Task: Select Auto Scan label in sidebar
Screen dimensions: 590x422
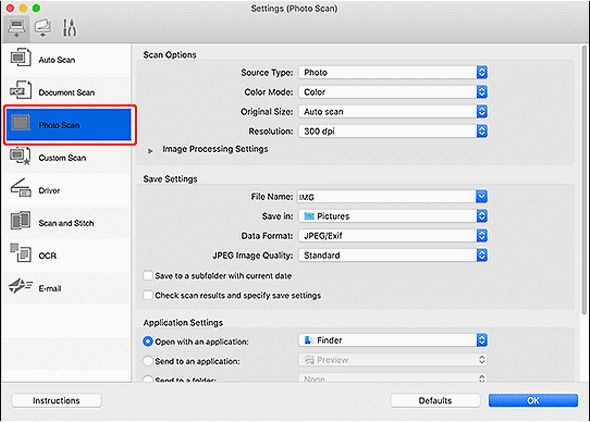Action: [57, 60]
